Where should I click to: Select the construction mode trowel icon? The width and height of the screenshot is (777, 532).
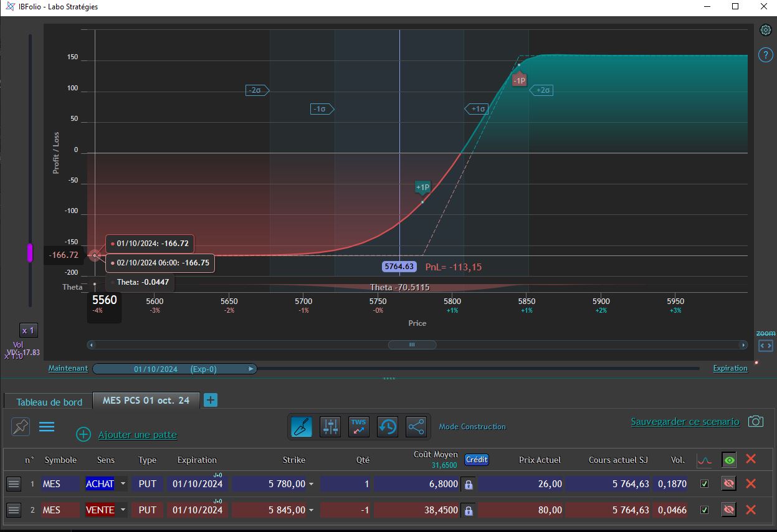(x=302, y=427)
